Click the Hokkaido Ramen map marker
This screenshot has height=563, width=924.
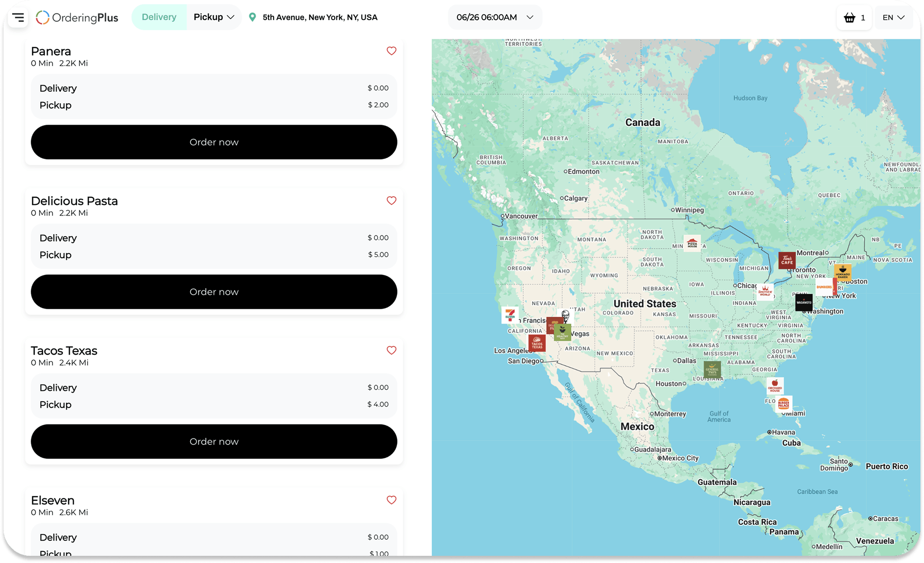(x=842, y=272)
